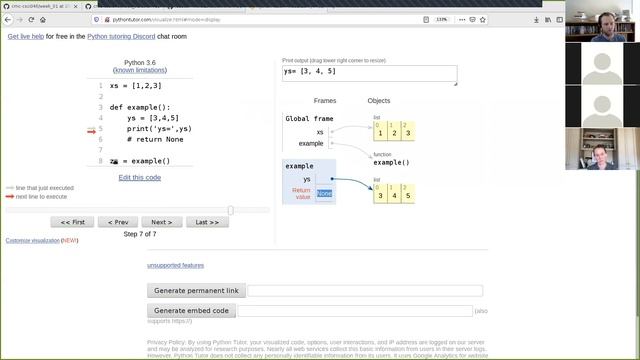This screenshot has width=640, height=360.
Task: Open the Python tutoring Discord link
Action: coord(121,36)
